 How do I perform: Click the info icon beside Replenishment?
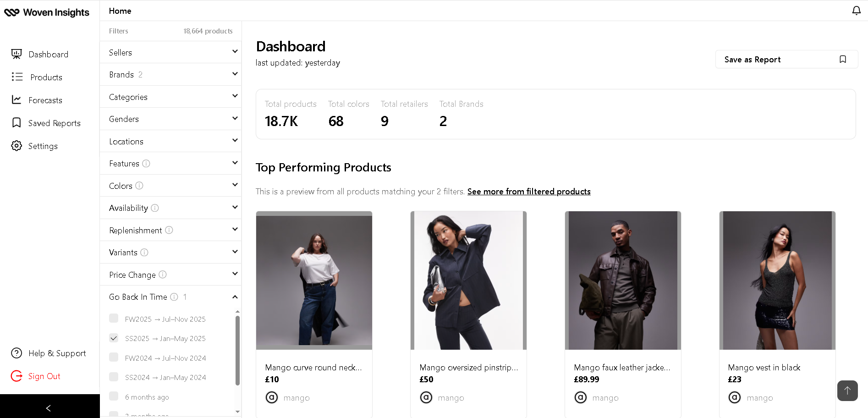tap(169, 230)
